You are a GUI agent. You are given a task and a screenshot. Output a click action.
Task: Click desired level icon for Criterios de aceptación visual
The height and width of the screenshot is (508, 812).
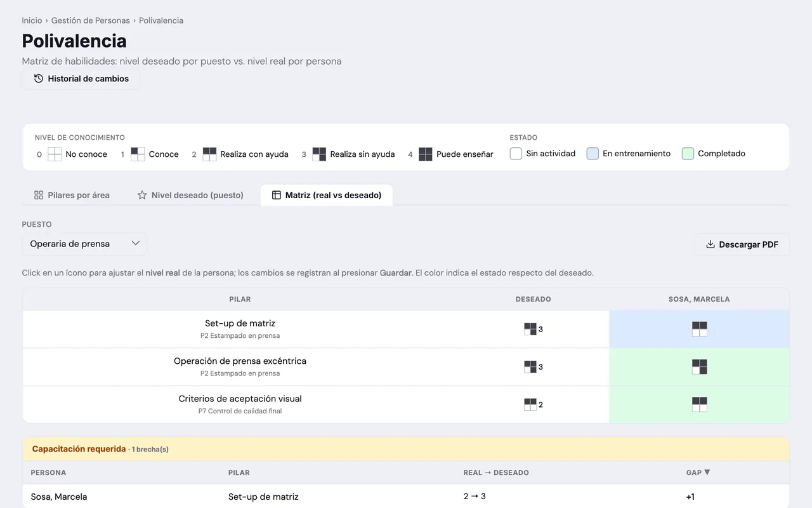pyautogui.click(x=530, y=404)
